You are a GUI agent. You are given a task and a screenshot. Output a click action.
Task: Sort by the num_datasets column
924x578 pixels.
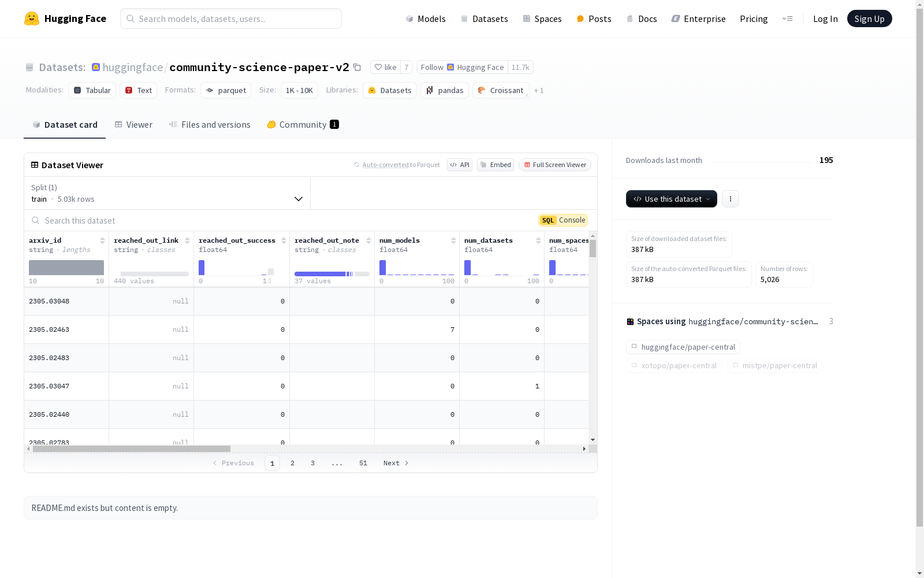click(x=538, y=240)
